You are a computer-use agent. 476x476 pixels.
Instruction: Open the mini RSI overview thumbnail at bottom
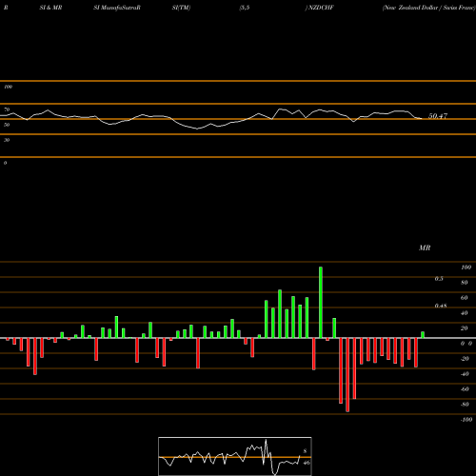click(x=235, y=456)
